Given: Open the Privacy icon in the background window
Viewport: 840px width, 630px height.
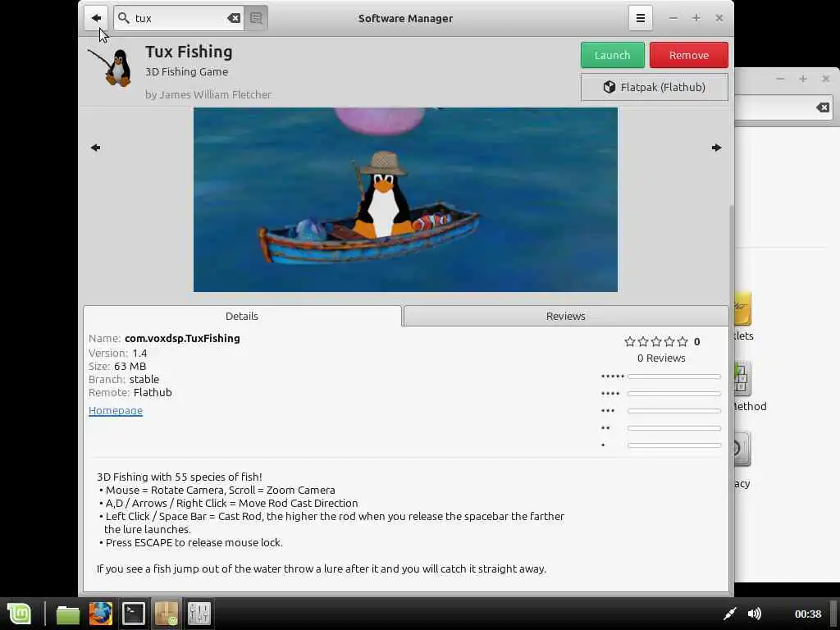Looking at the screenshot, I should (742, 449).
